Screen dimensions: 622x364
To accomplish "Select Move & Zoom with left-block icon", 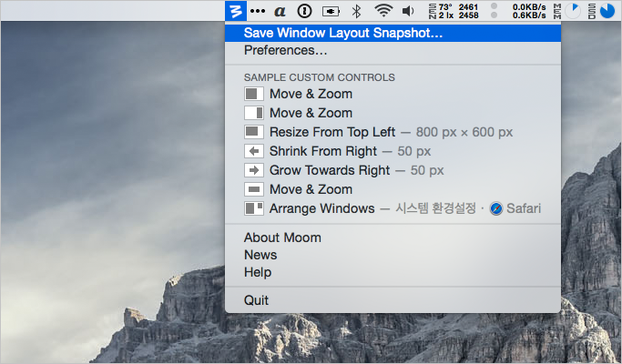I will pyautogui.click(x=393, y=94).
